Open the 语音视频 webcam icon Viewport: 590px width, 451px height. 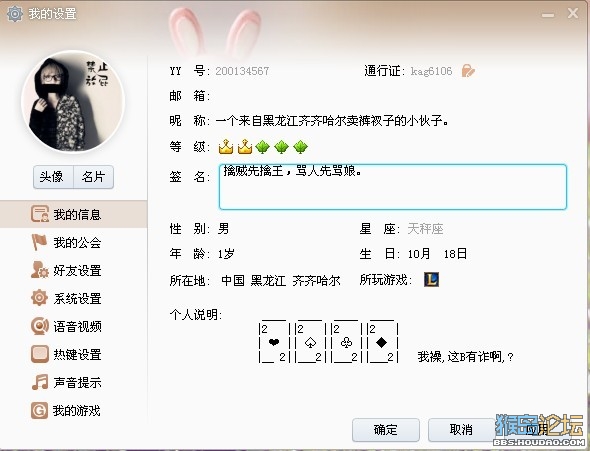pyautogui.click(x=40, y=326)
